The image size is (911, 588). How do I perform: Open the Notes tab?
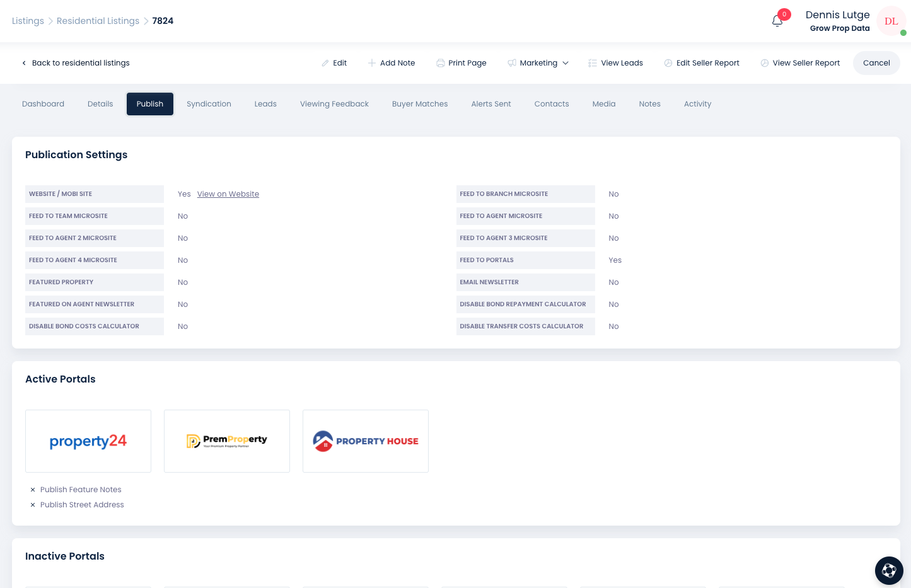[649, 104]
